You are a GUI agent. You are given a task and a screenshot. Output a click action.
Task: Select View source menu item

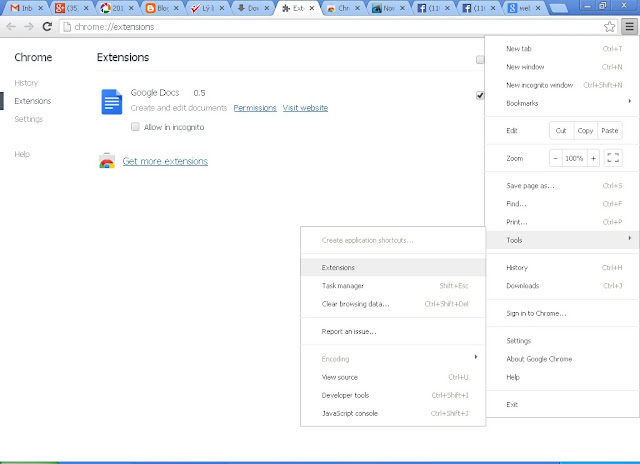(x=393, y=377)
